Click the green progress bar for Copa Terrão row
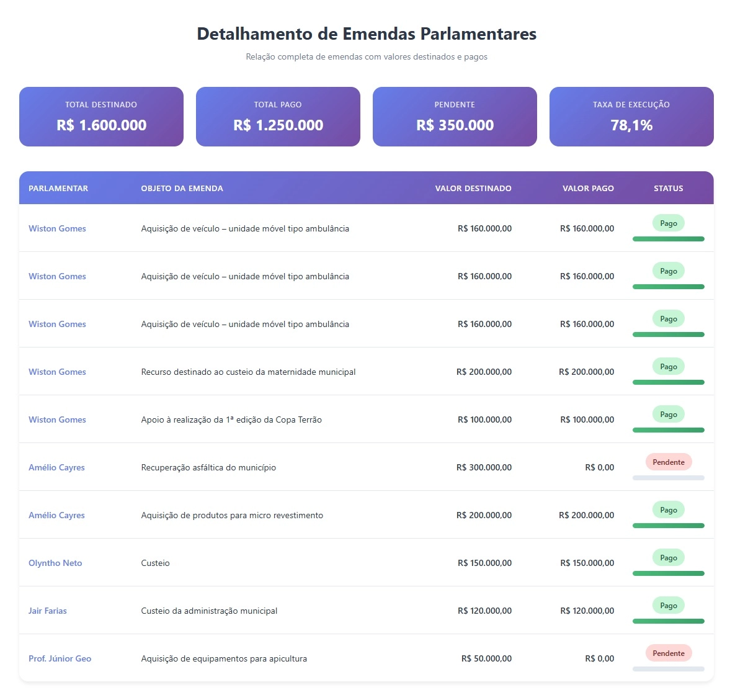Image resolution: width=730 pixels, height=700 pixels. click(x=669, y=430)
